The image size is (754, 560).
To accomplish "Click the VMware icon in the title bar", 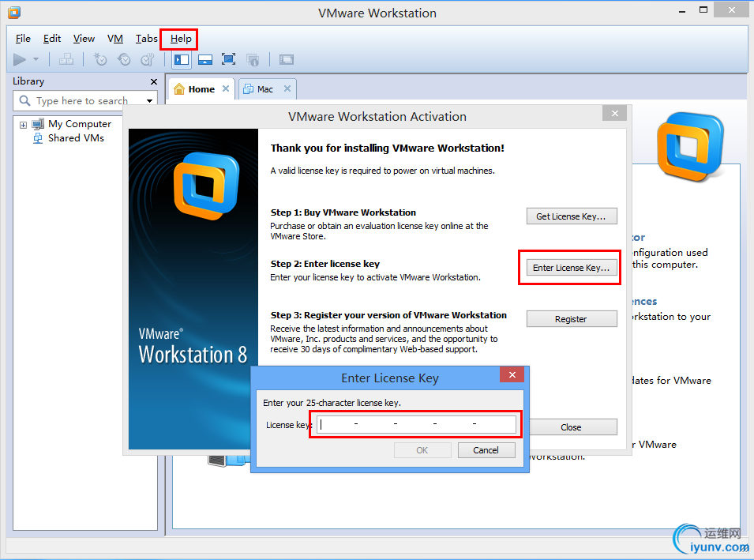I will [x=14, y=13].
